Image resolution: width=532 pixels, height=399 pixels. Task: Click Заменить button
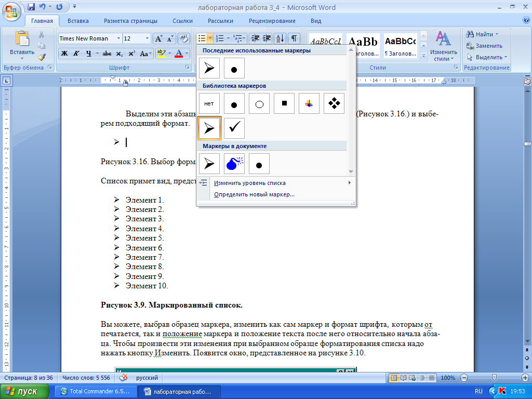pos(484,46)
